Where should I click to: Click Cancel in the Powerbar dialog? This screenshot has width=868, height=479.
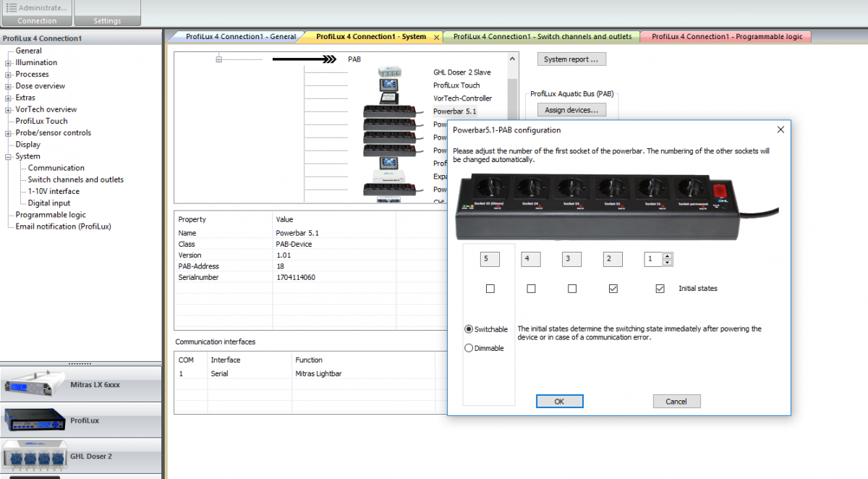(x=676, y=401)
